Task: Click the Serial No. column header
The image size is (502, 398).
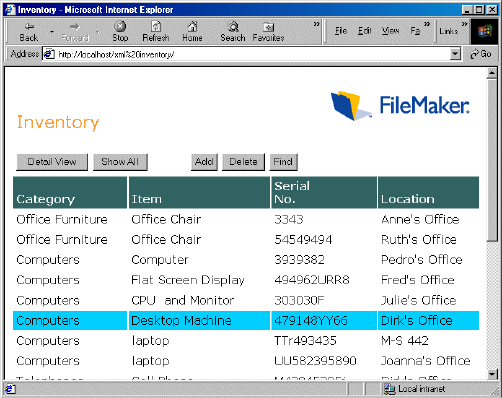Action: [324, 193]
